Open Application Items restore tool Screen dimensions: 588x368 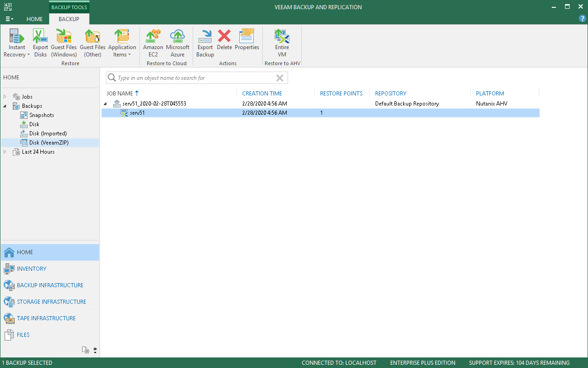tap(122, 43)
